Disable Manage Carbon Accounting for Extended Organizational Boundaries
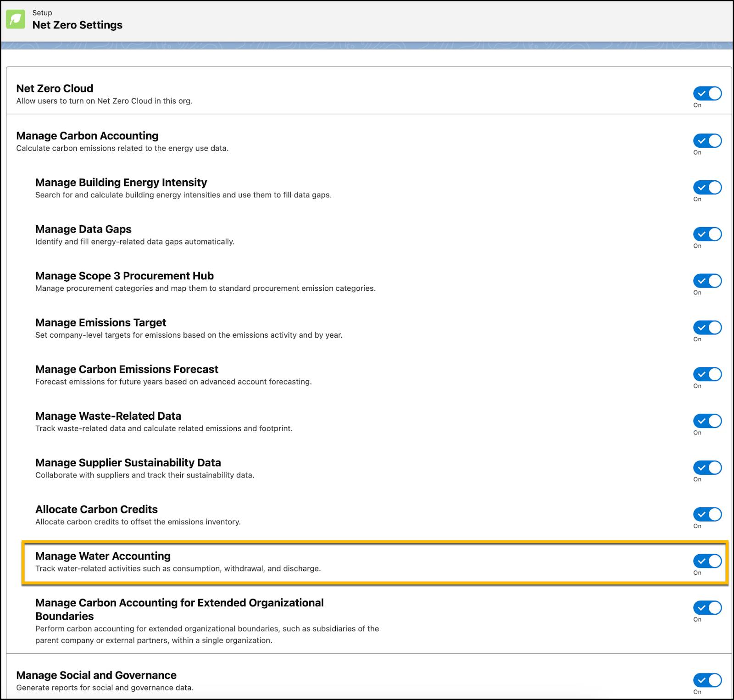This screenshot has height=700, width=734. (x=707, y=608)
